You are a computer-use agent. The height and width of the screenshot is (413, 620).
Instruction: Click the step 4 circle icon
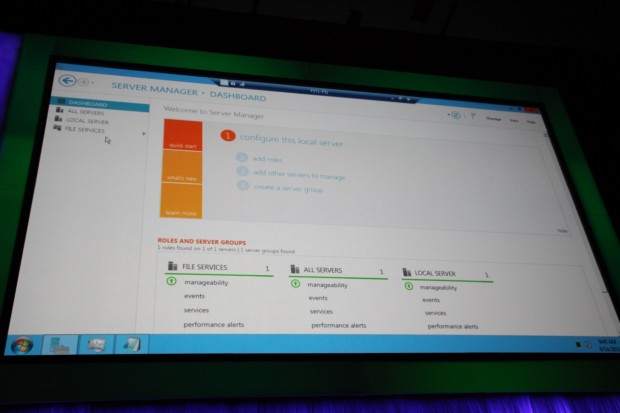tap(243, 185)
